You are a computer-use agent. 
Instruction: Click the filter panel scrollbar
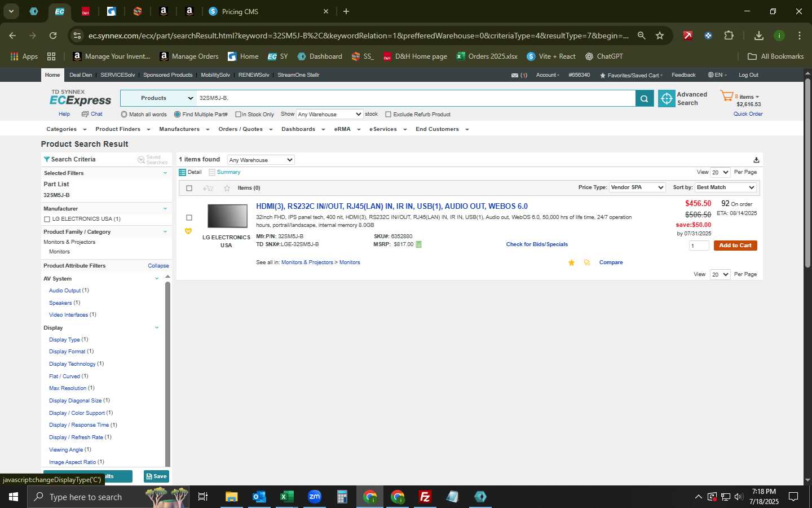[167, 373]
